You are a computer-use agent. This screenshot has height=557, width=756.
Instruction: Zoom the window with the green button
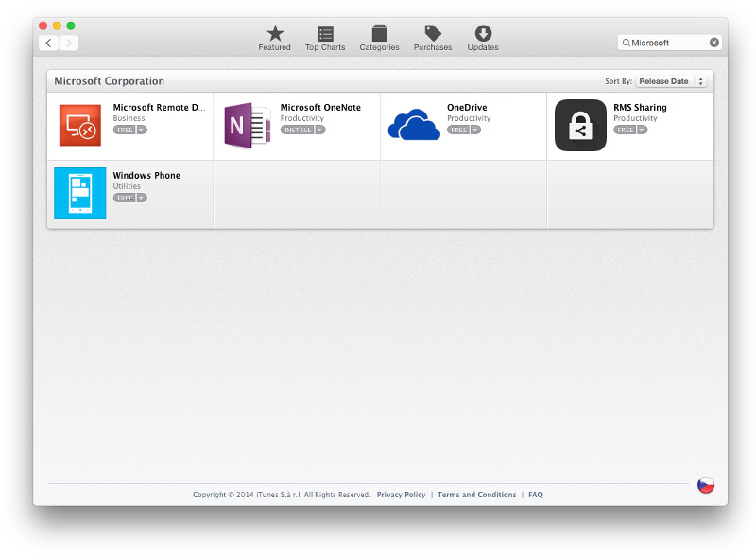(x=71, y=26)
